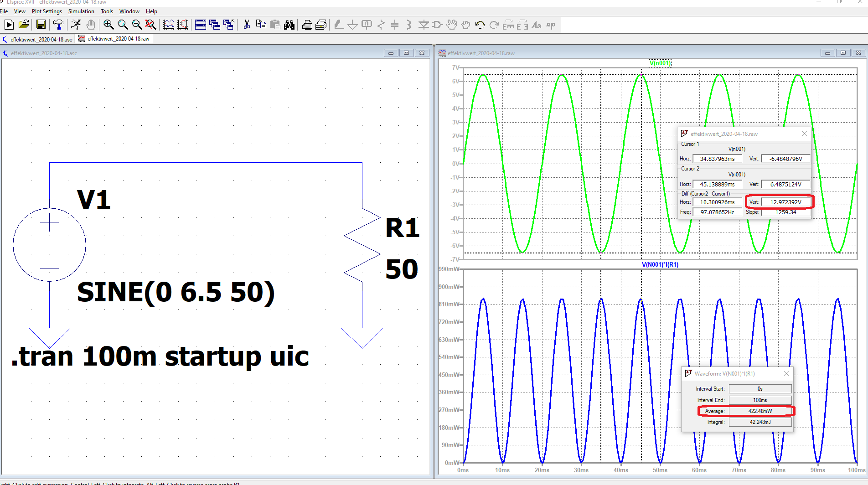Tile windows with the Tile toolbar icon

point(201,25)
